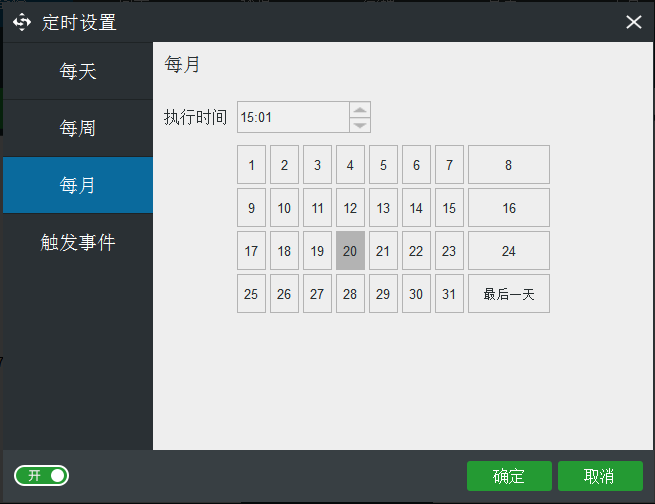Select the 最后一天 option
This screenshot has width=655, height=504.
[509, 294]
